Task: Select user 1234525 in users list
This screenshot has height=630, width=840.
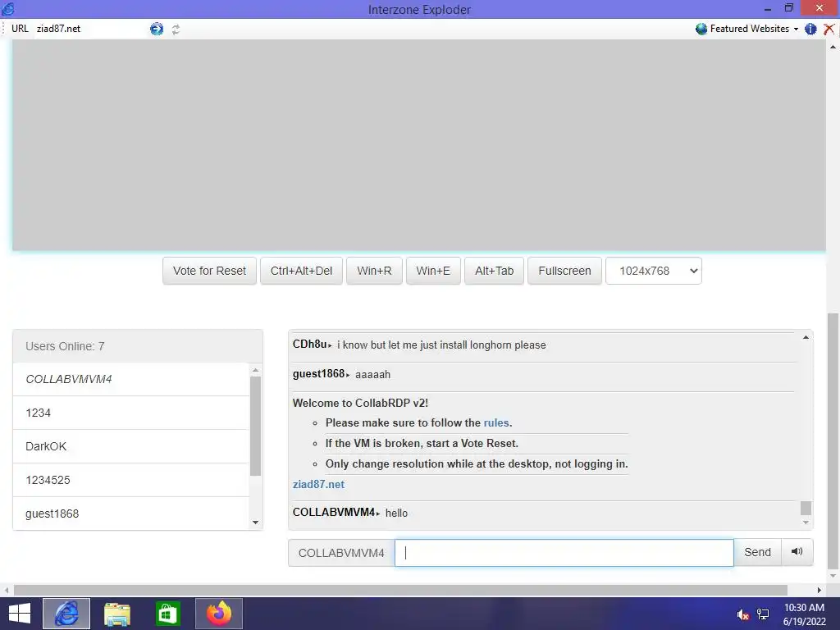Action: 131,480
